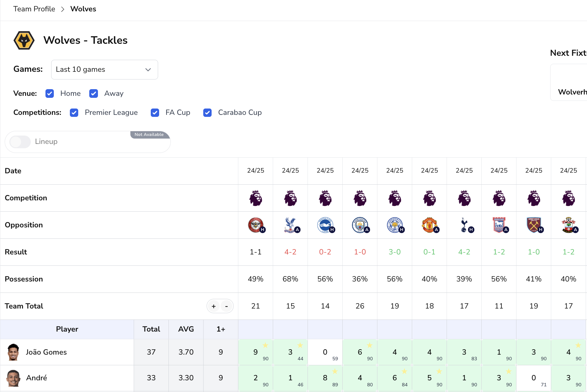The image size is (587, 392).
Task: Open the Last 10 games dropdown
Action: coord(104,69)
